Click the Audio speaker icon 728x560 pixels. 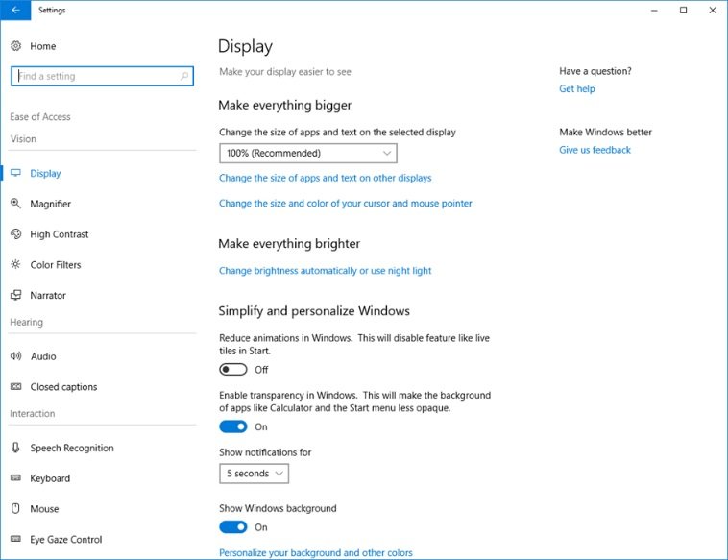pyautogui.click(x=15, y=356)
